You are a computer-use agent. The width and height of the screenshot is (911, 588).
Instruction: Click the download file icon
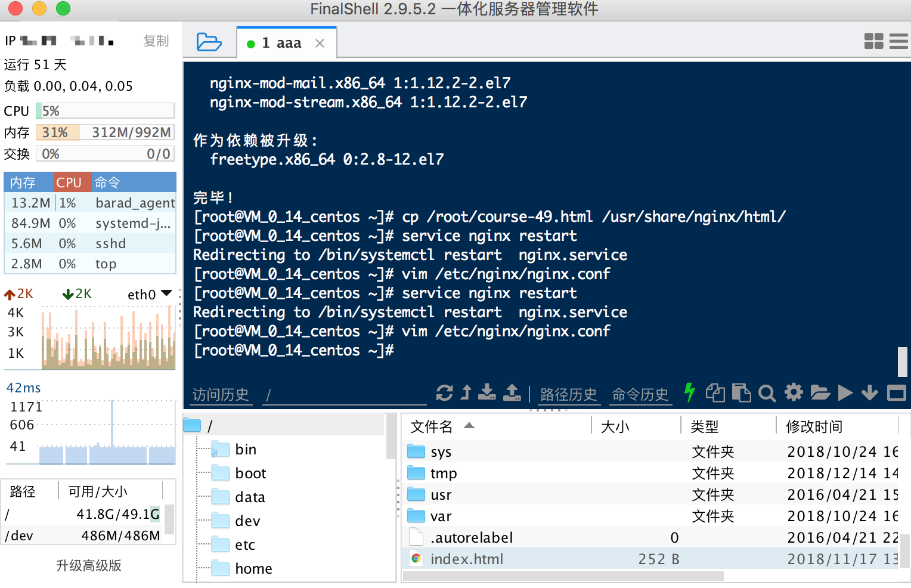coord(487,392)
